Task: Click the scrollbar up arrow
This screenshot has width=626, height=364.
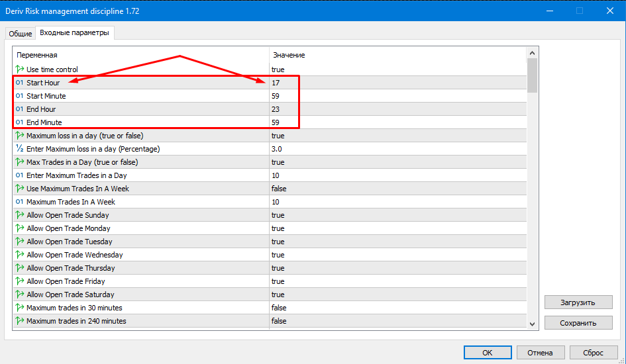Action: (532, 53)
